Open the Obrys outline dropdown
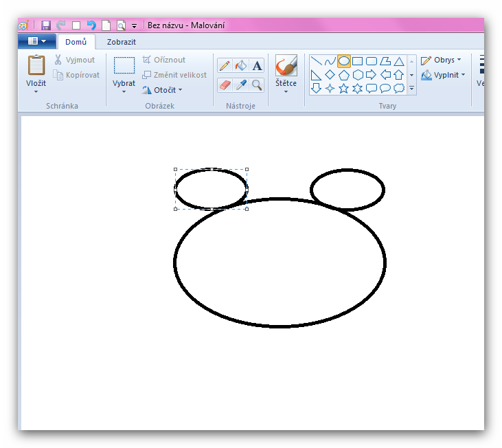The image size is (502, 448). pyautogui.click(x=441, y=60)
